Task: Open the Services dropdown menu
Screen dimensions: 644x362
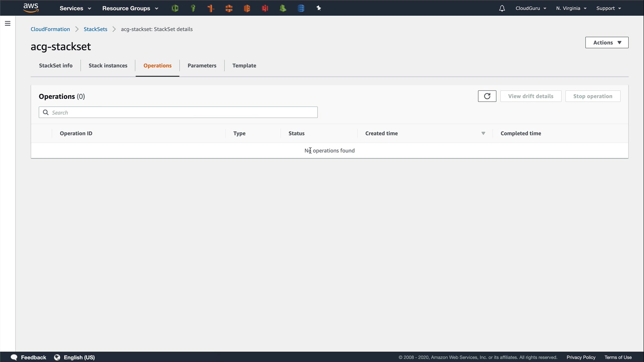Action: 75,8
